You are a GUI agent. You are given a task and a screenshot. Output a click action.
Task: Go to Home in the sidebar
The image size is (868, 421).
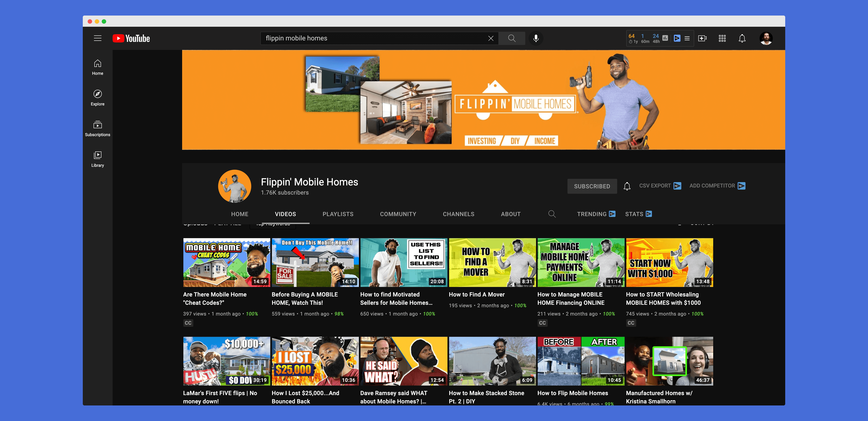click(x=98, y=68)
